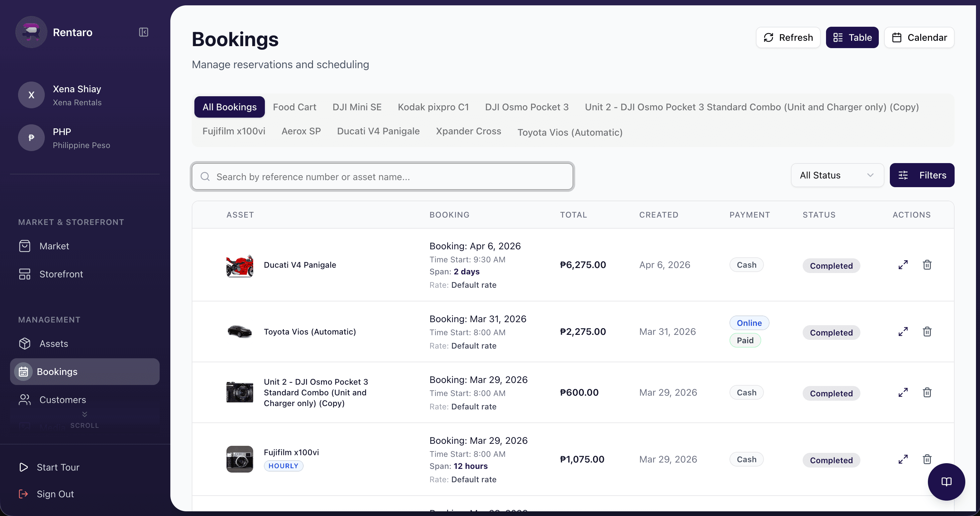Start the guided tour
The image size is (980, 516).
pyautogui.click(x=49, y=467)
